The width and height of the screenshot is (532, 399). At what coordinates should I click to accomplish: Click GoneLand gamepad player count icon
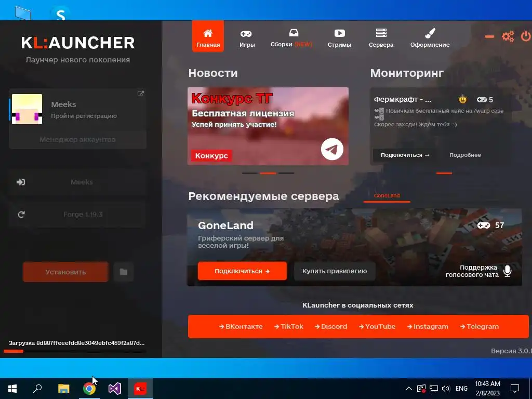[484, 225]
